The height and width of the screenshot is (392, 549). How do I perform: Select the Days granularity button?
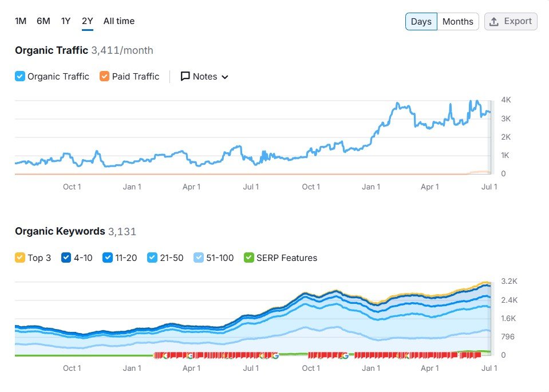point(421,22)
